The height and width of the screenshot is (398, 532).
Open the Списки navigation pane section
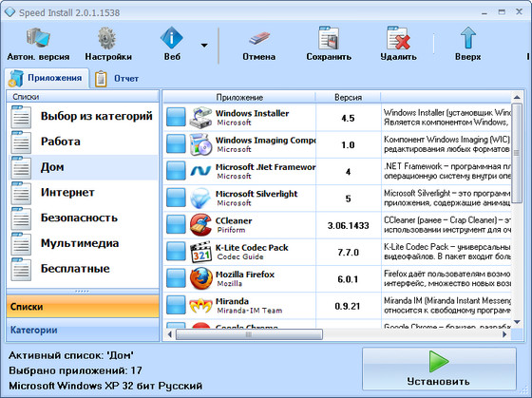(83, 307)
